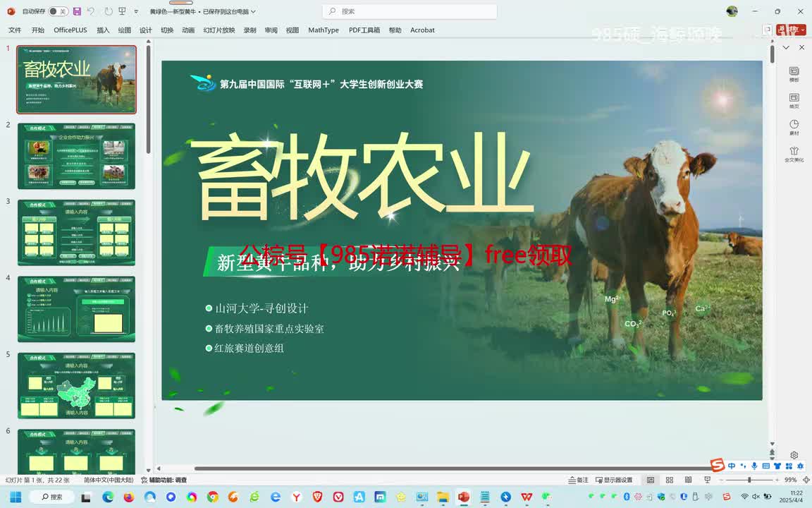The width and height of the screenshot is (812, 508).
Task: Click the 搜索 search box in title bar
Action: click(409, 11)
